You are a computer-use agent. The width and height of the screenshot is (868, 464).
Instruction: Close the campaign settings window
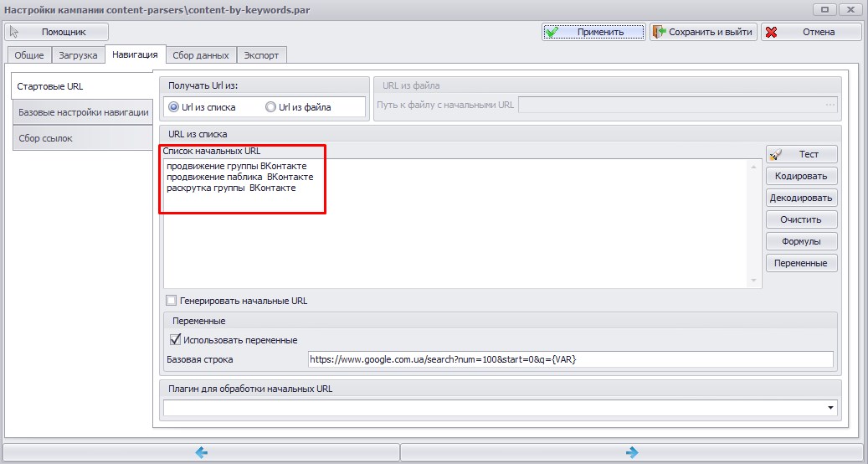pyautogui.click(x=850, y=9)
